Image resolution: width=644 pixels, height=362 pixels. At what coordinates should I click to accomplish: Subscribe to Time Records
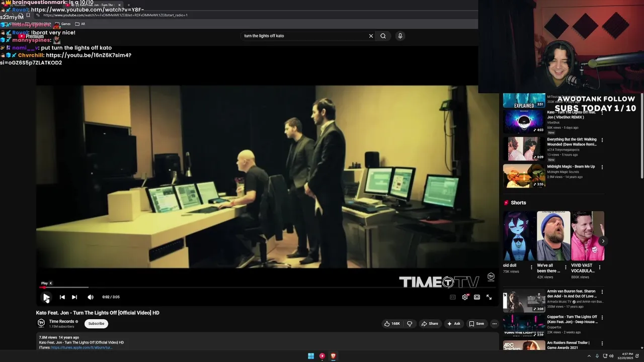tap(96, 324)
